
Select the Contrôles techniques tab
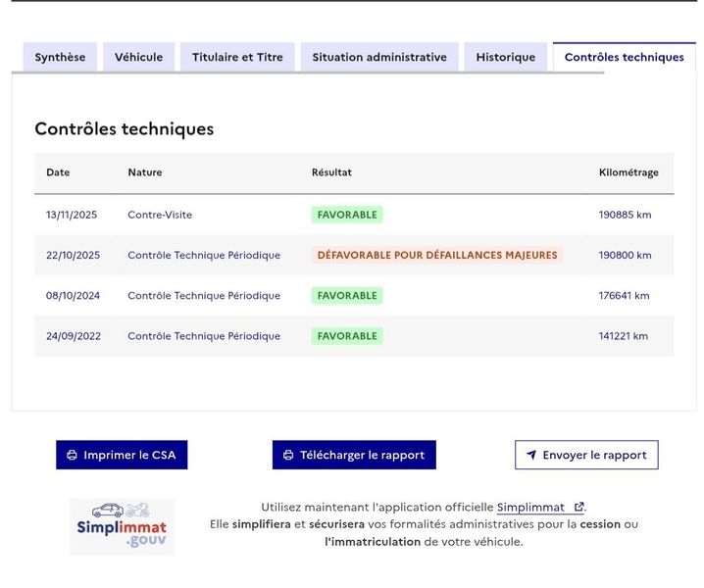(624, 57)
